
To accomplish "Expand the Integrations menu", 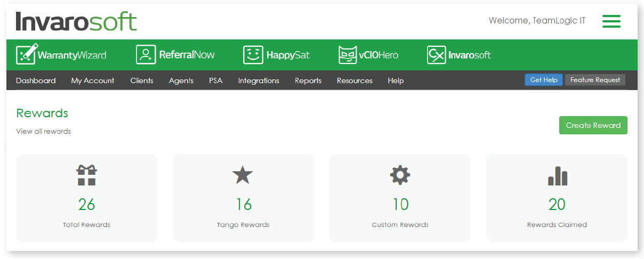I will 259,80.
